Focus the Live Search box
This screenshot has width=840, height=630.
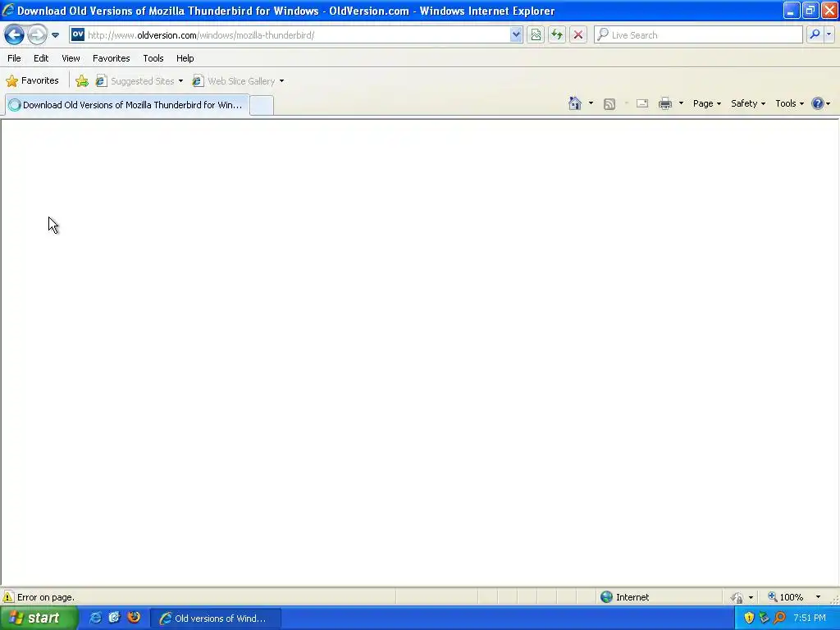pyautogui.click(x=698, y=34)
